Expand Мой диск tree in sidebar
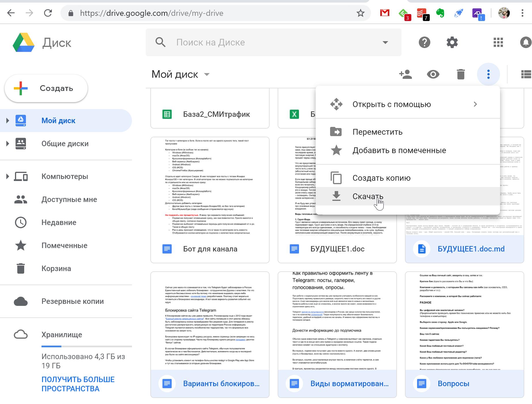 coord(7,121)
